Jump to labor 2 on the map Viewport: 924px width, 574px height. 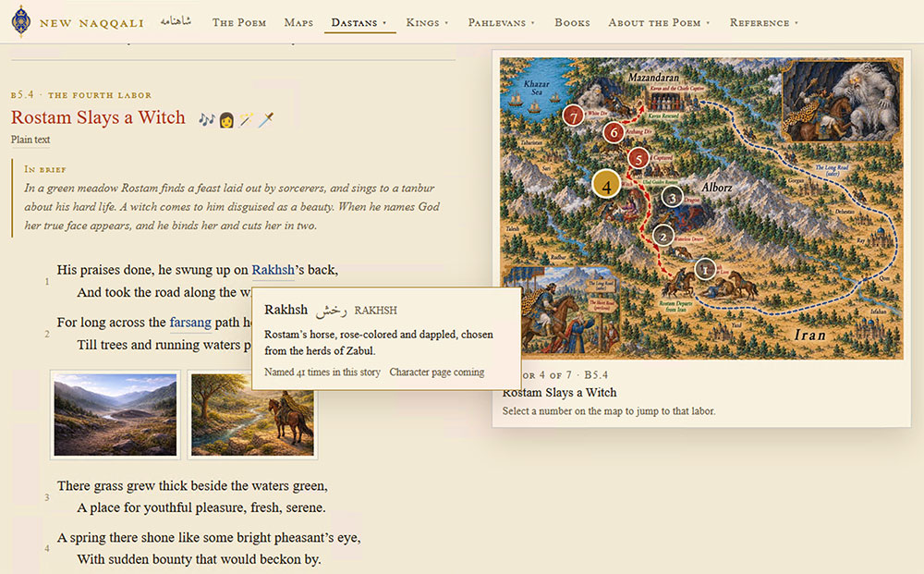coord(663,237)
